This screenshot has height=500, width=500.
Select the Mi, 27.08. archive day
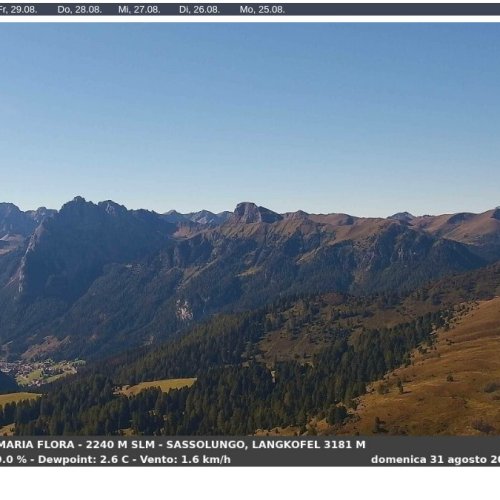pyautogui.click(x=139, y=10)
